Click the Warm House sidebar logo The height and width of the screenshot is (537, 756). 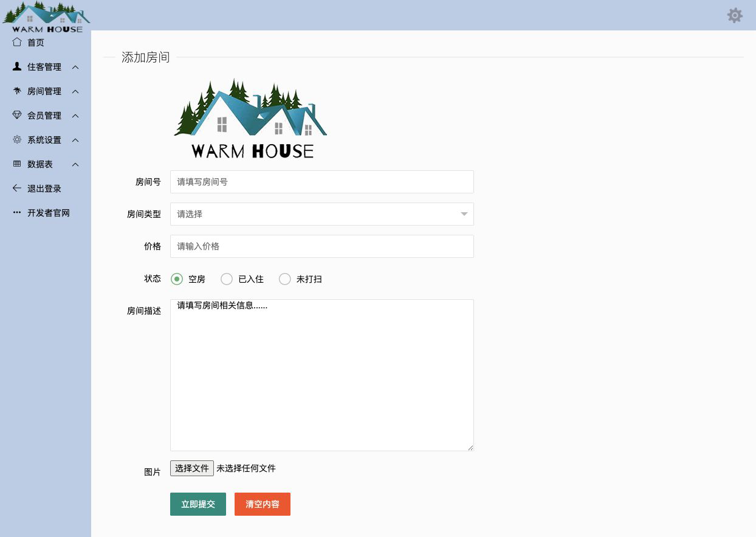[x=46, y=17]
